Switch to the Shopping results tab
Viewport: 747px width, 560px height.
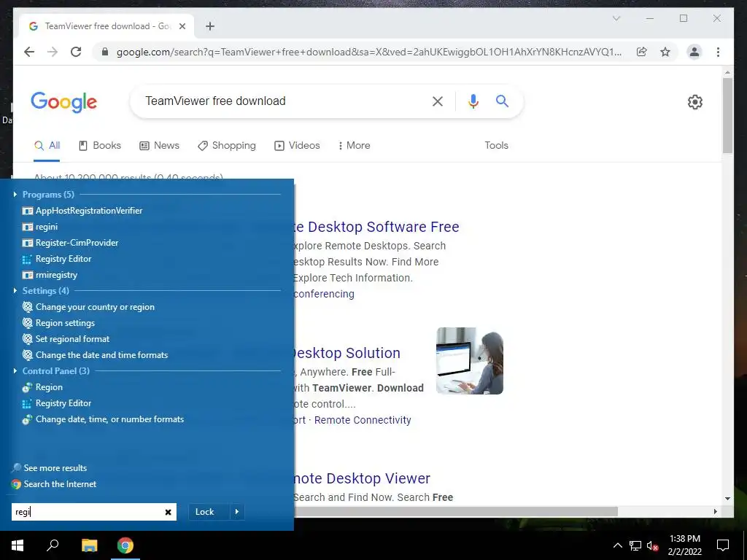point(227,146)
